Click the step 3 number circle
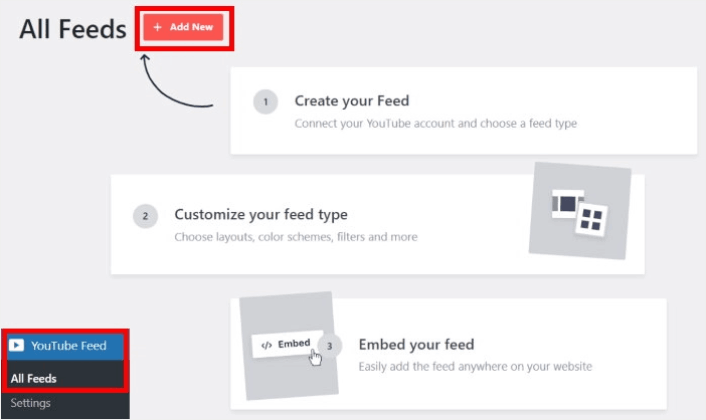 [x=330, y=346]
